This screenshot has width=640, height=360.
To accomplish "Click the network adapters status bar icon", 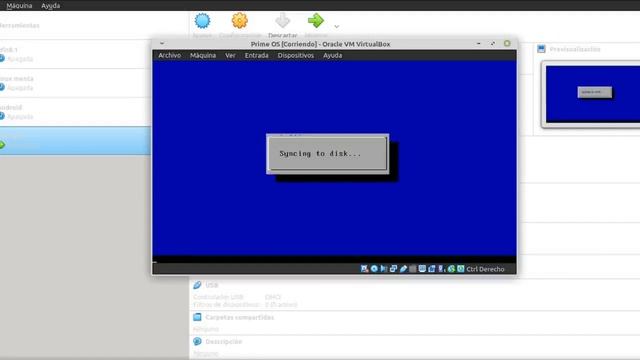I will [393, 269].
